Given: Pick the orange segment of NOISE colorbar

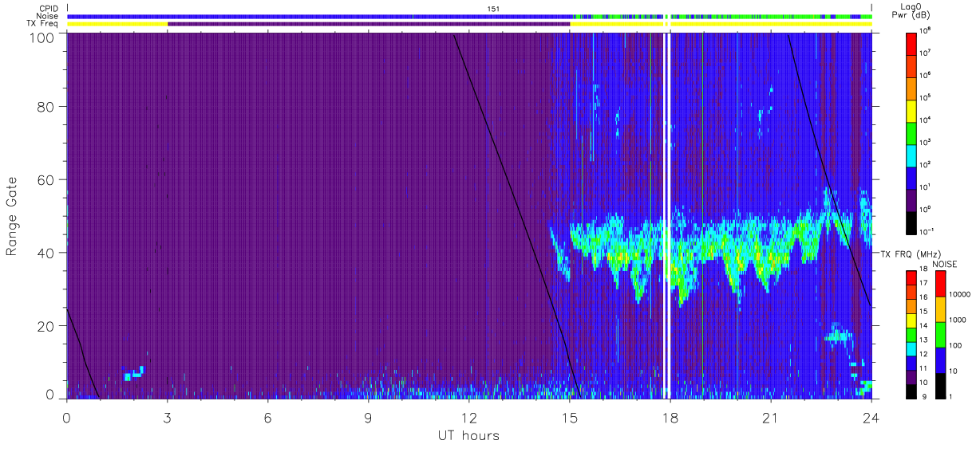Looking at the screenshot, I should 940,309.
